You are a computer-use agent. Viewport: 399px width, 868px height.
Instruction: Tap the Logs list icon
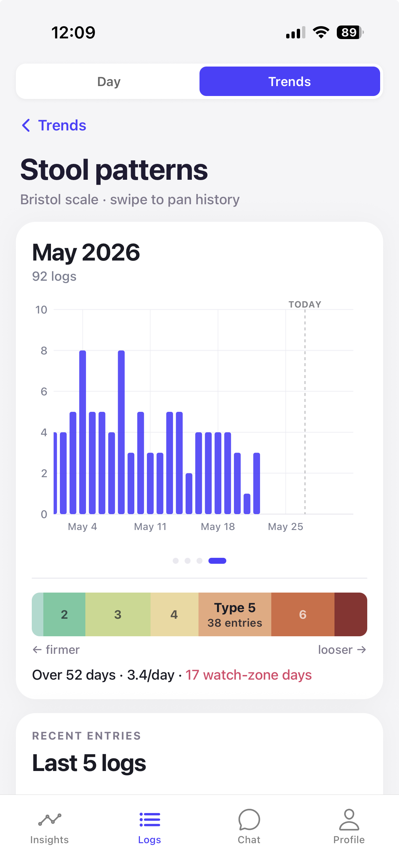click(150, 819)
